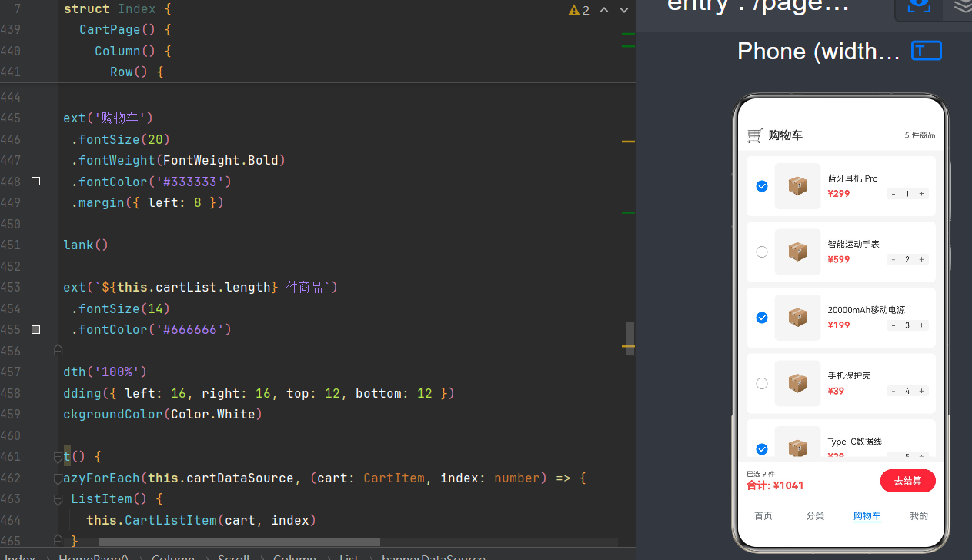Viewport: 972px width, 560px height.
Task: Click the vertical scrollbar thumb in editor
Action: (x=630, y=337)
